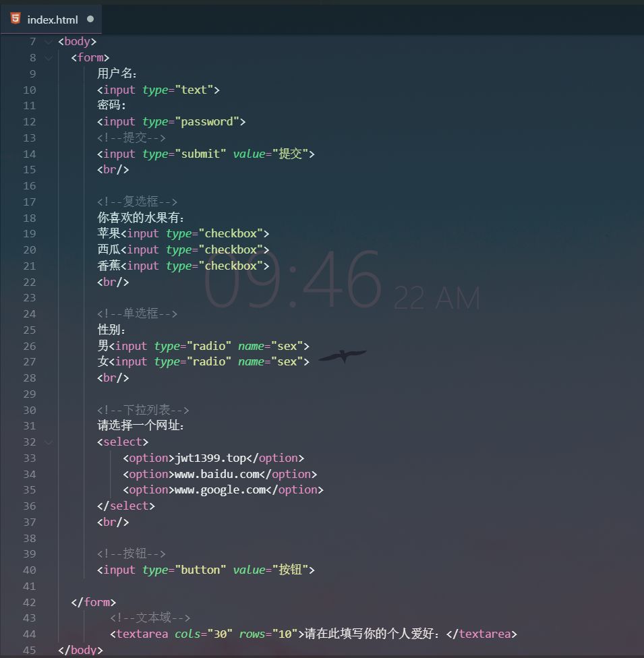
Task: Place cursor on the password input line
Action: pyautogui.click(x=171, y=122)
